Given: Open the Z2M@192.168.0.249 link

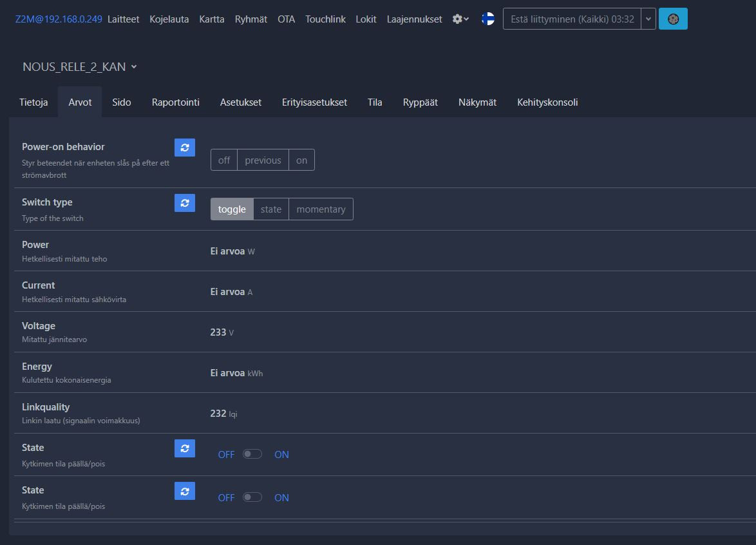Looking at the screenshot, I should tap(59, 19).
